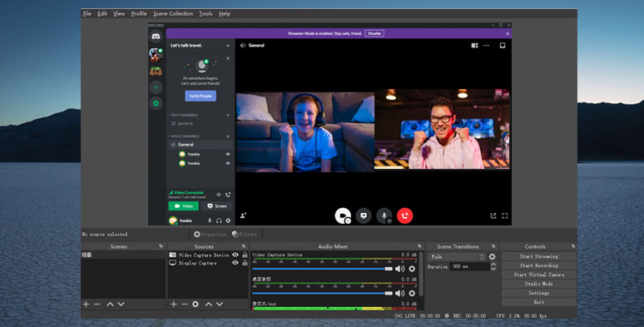Dismiss the Streamer Mode banner with its X
This screenshot has height=327, width=644.
(508, 33)
